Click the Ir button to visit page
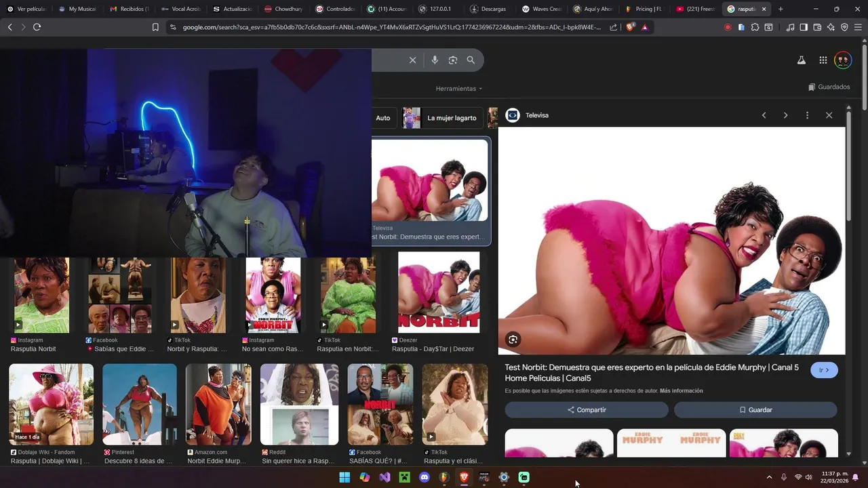 click(x=824, y=370)
